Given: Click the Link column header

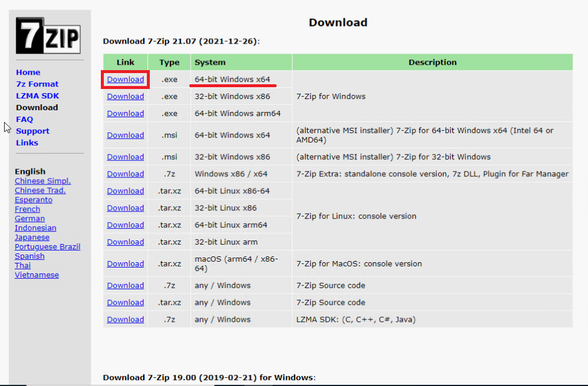Looking at the screenshot, I should pyautogui.click(x=125, y=62).
